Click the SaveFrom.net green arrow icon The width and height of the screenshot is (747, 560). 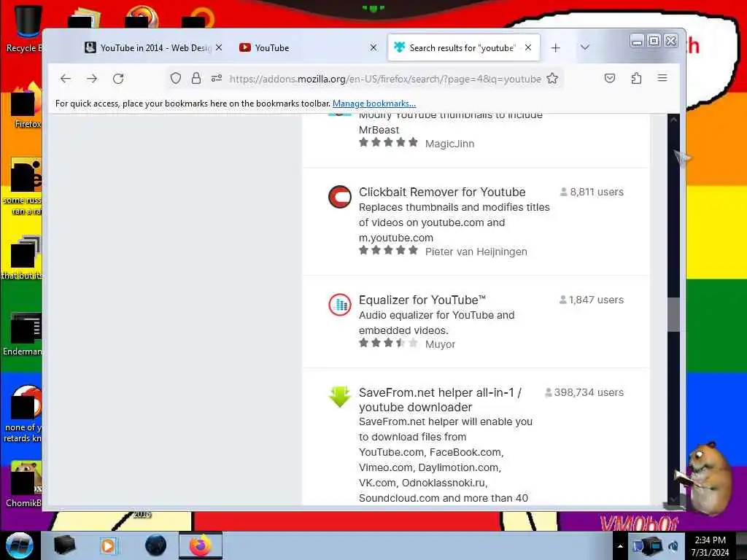pyautogui.click(x=340, y=397)
